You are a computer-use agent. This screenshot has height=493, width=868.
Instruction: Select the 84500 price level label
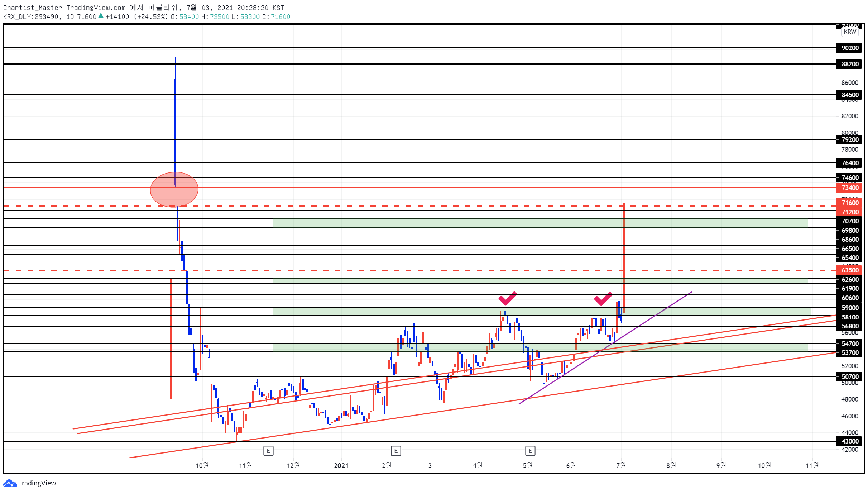(x=849, y=95)
